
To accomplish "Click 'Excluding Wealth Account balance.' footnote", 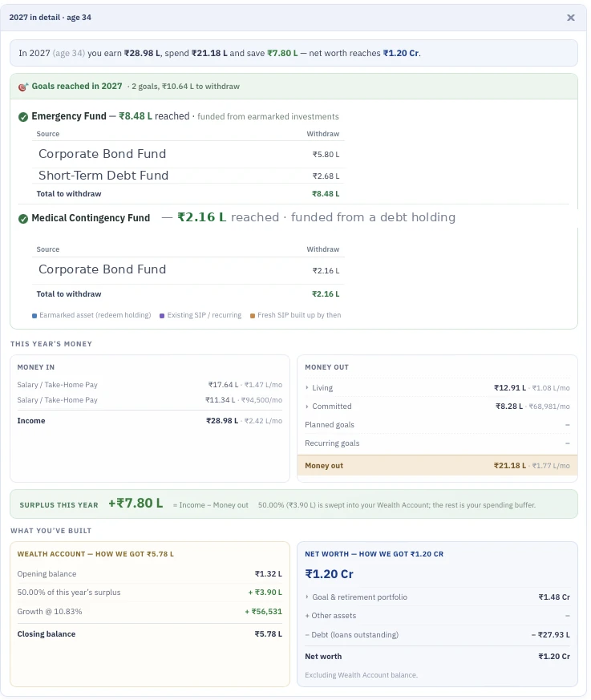I will click(361, 675).
